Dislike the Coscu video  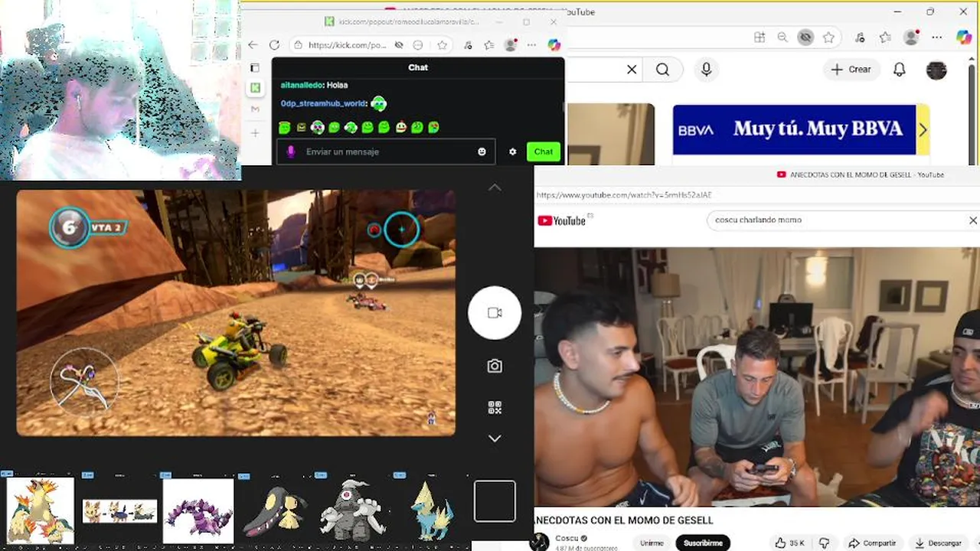pyautogui.click(x=824, y=543)
